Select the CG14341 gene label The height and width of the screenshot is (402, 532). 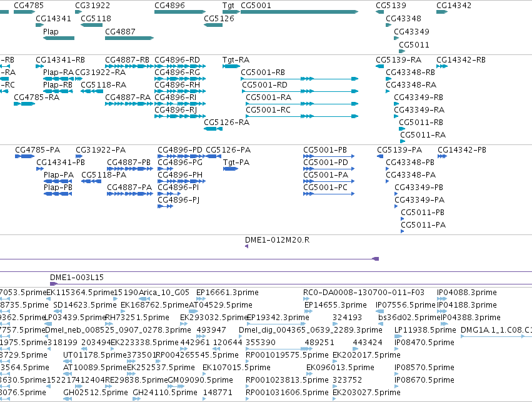(x=53, y=18)
